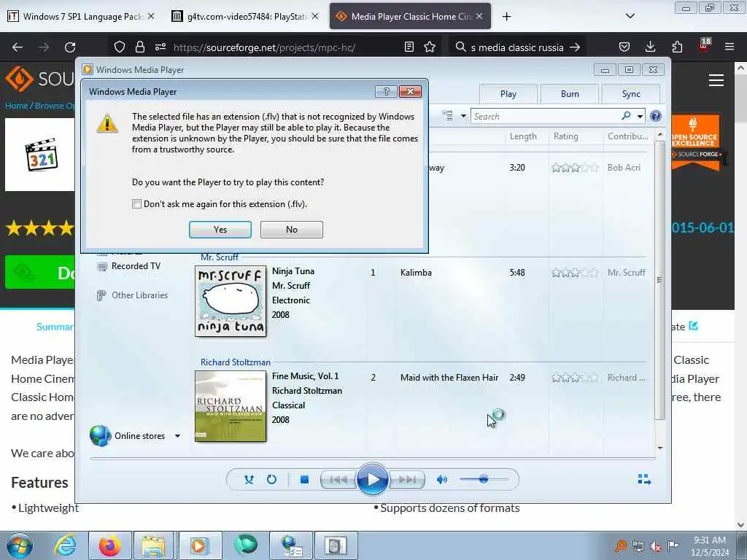
Task: Go back with the Firefox back arrow
Action: 18,47
